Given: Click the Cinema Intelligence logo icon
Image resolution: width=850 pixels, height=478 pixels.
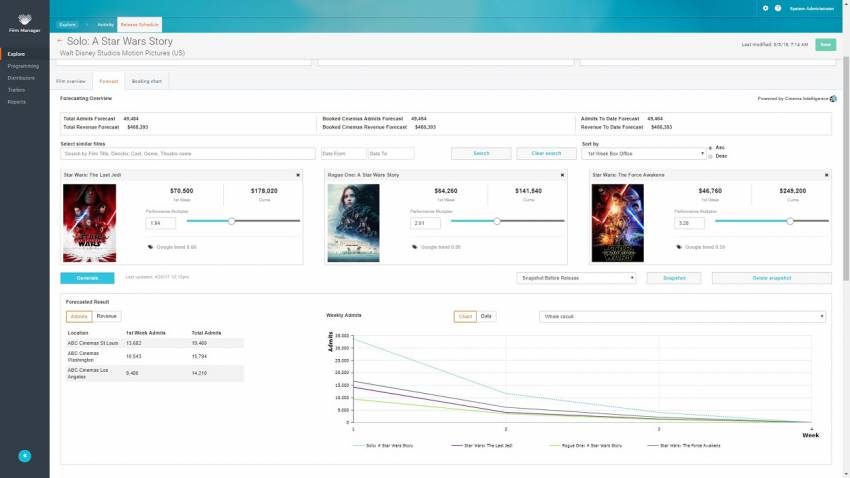Looking at the screenshot, I should pyautogui.click(x=833, y=99).
